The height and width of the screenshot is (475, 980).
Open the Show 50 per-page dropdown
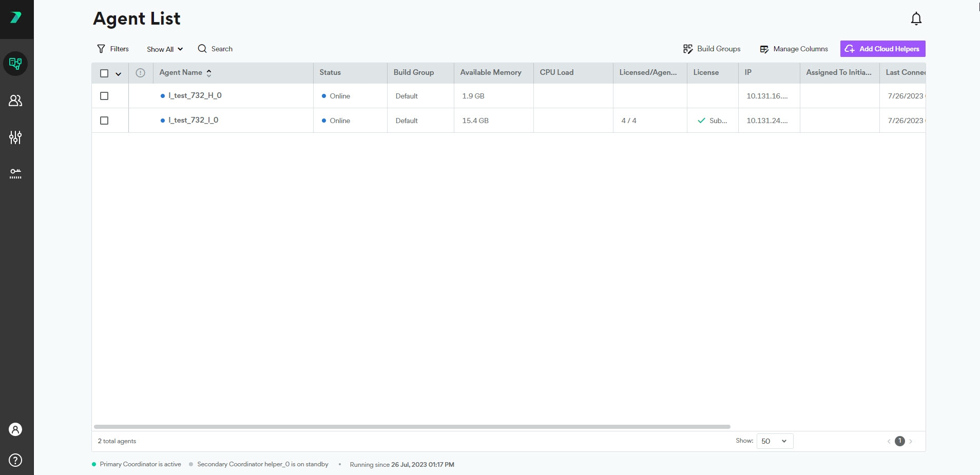click(x=774, y=441)
